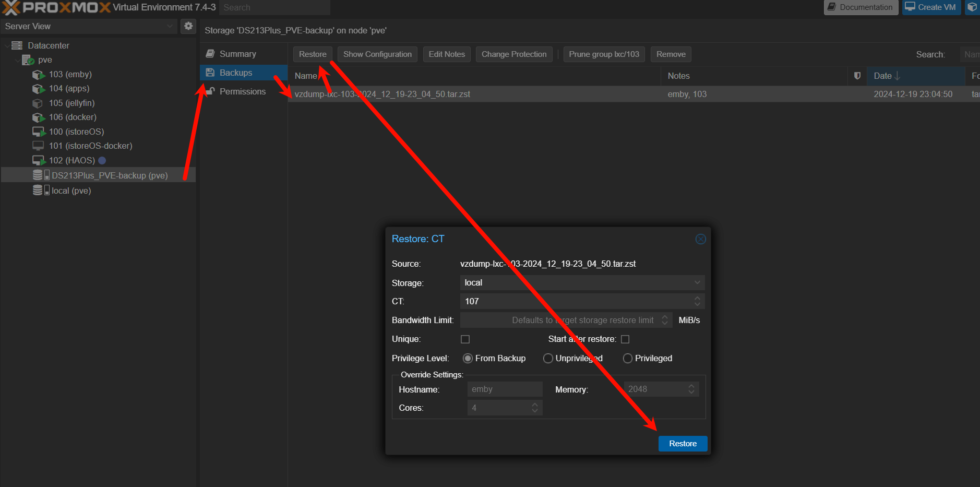
Task: Open the Storage local dropdown
Action: pyautogui.click(x=697, y=282)
